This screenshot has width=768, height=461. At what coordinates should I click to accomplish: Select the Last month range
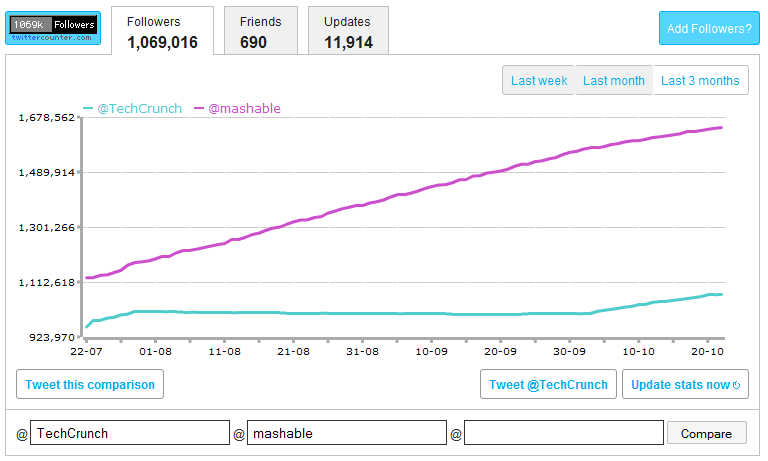pyautogui.click(x=614, y=80)
